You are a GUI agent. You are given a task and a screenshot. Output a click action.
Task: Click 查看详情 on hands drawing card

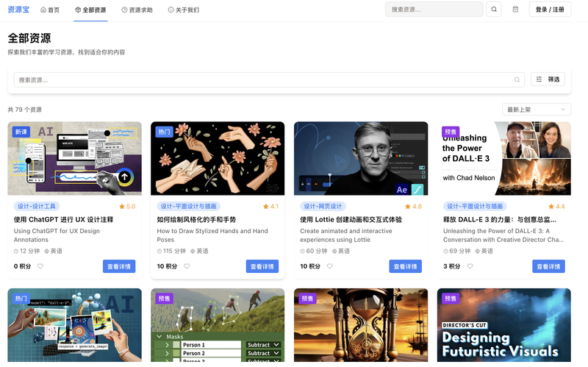pos(262,266)
